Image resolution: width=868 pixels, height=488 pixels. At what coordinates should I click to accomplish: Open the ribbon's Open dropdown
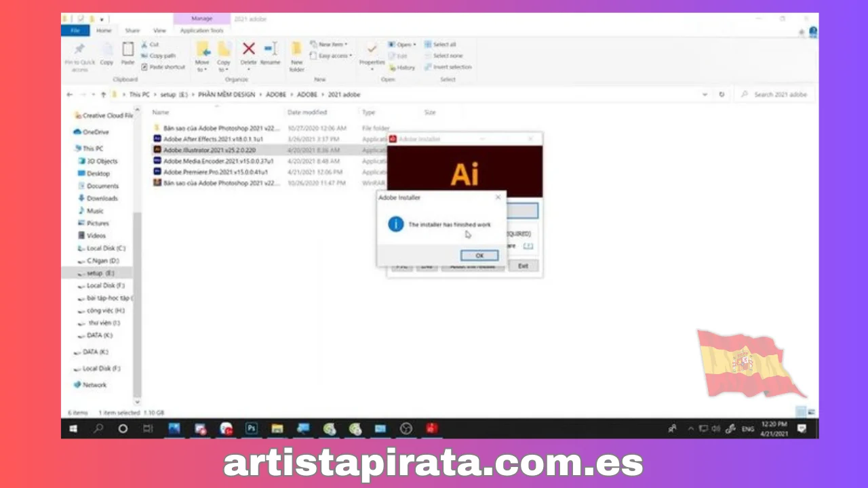pos(402,45)
